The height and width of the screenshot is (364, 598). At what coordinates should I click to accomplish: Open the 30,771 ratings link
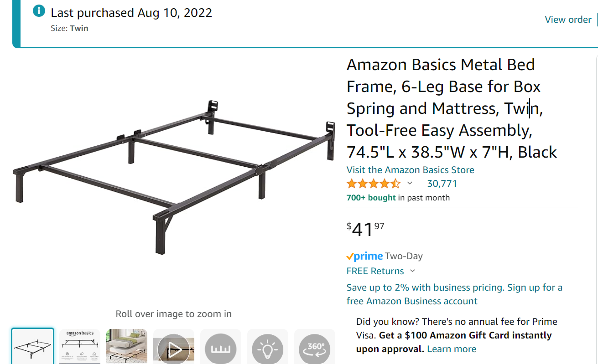[442, 184]
